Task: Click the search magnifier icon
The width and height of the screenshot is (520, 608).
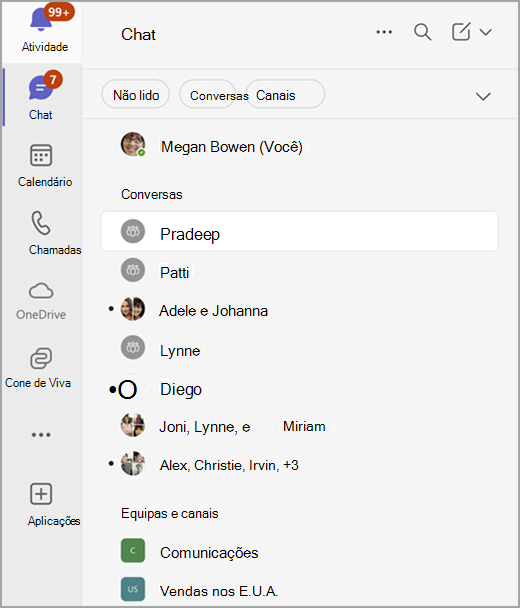Action: pos(422,32)
